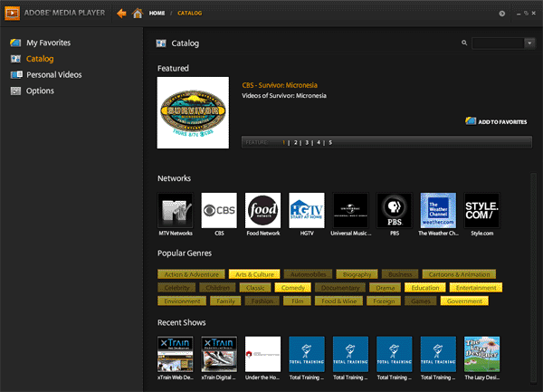The width and height of the screenshot is (543, 392).
Task: Open the CBS network logo
Action: 219,211
